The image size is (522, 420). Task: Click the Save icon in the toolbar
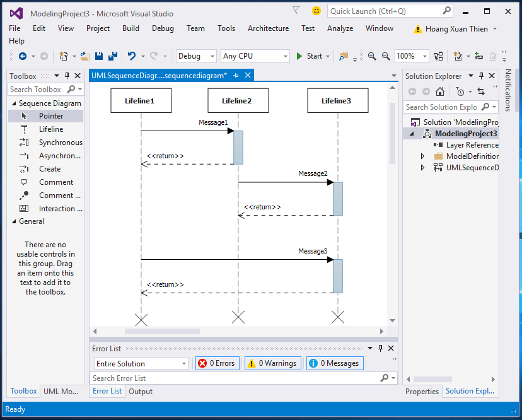[98, 55]
